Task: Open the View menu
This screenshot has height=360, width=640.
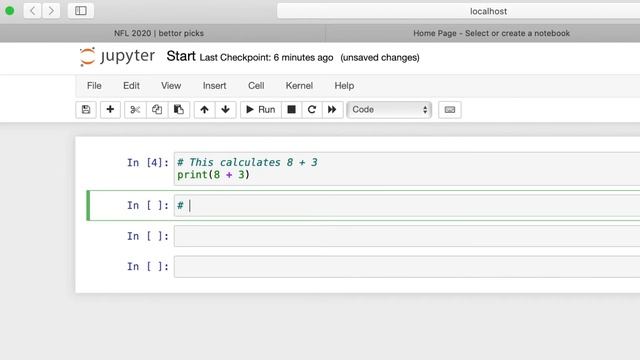Action: tap(171, 86)
